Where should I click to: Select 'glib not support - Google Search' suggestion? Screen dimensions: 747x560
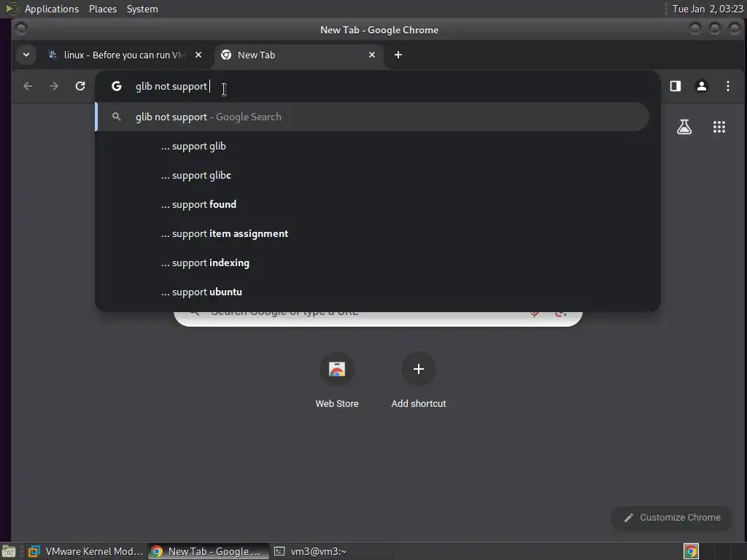(372, 117)
